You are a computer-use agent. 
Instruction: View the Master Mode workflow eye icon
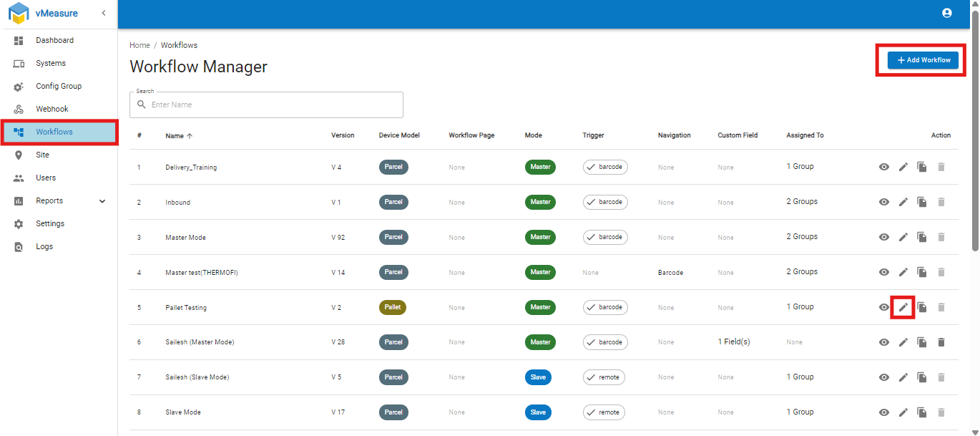tap(884, 237)
